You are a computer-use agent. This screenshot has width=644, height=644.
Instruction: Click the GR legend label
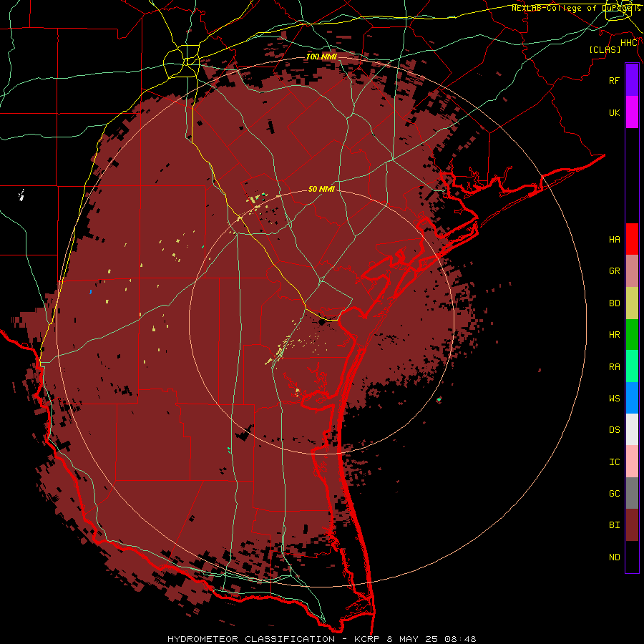pyautogui.click(x=614, y=271)
